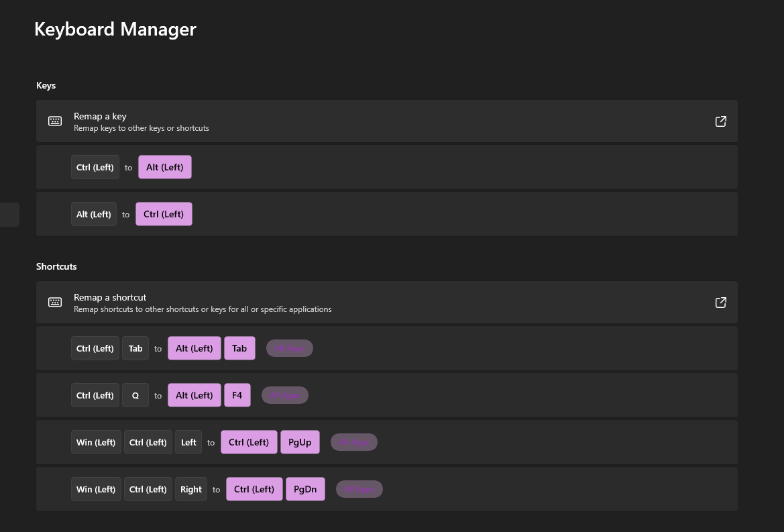784x532 pixels.
Task: Click the keyboard icon beside "Remap a shortcut"
Action: pos(54,302)
